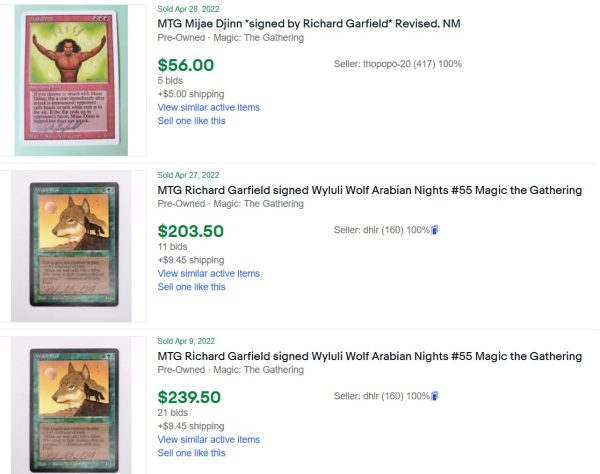Open the Wyluli Wolf listing title sold Apr 27
The image size is (600, 474).
(370, 190)
